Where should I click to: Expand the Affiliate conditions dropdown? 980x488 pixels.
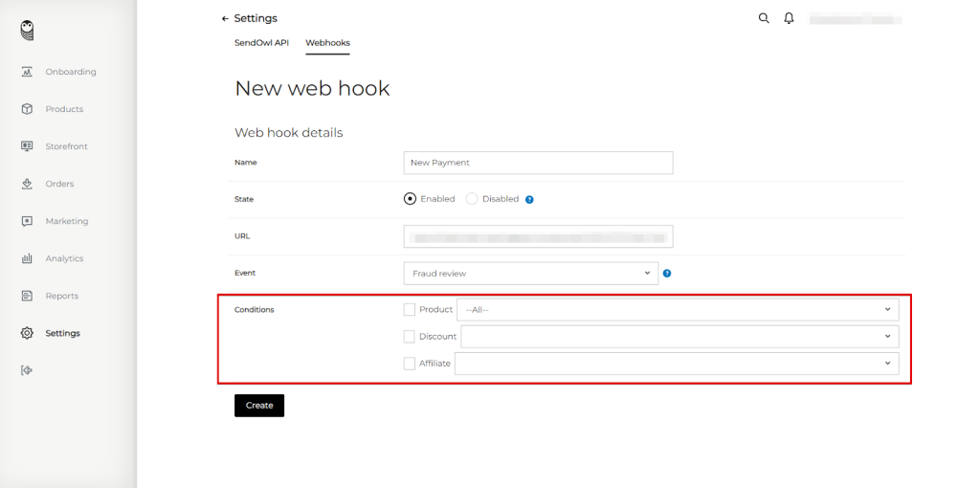pos(676,364)
